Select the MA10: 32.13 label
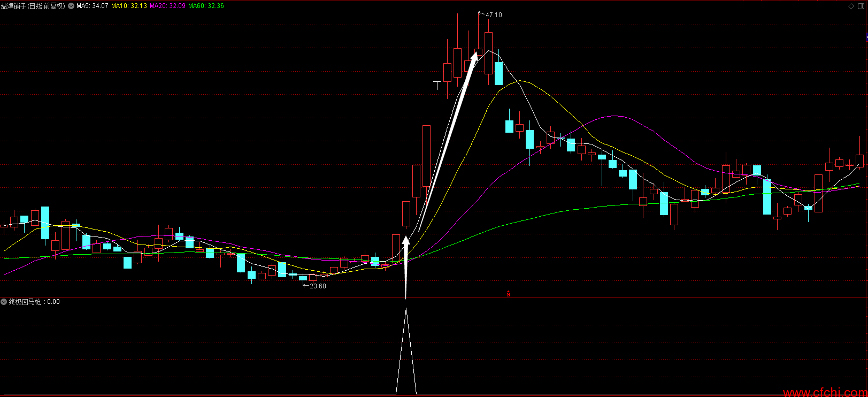 129,6
